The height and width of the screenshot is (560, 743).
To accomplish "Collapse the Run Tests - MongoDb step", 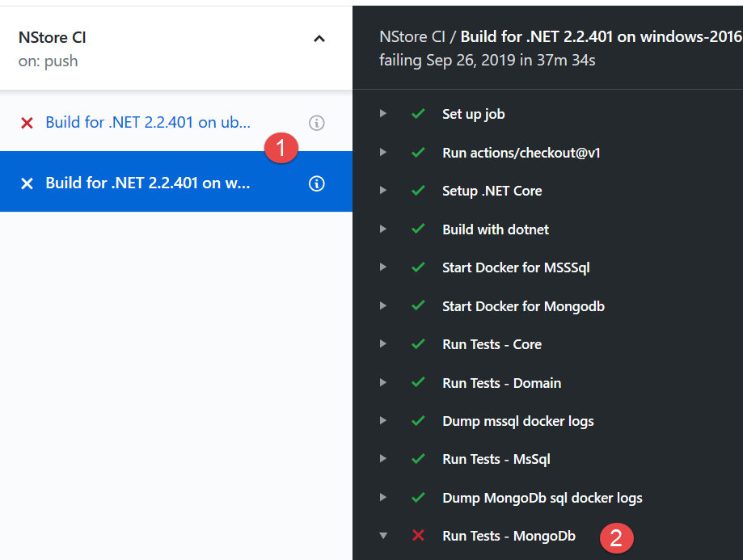I will pyautogui.click(x=383, y=536).
